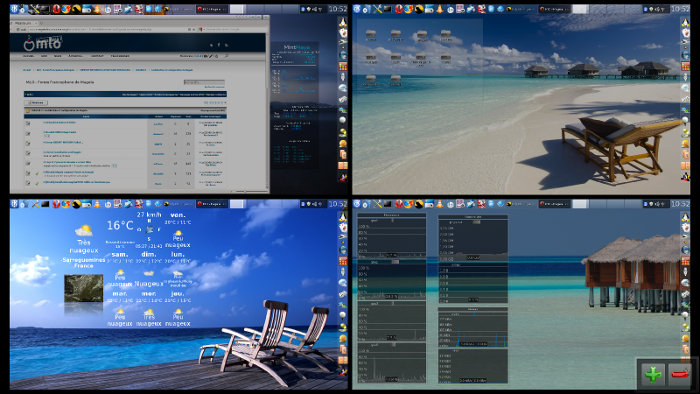700x394 pixels.
Task: Select dim. forecast day in weather widget
Action: coord(149,254)
